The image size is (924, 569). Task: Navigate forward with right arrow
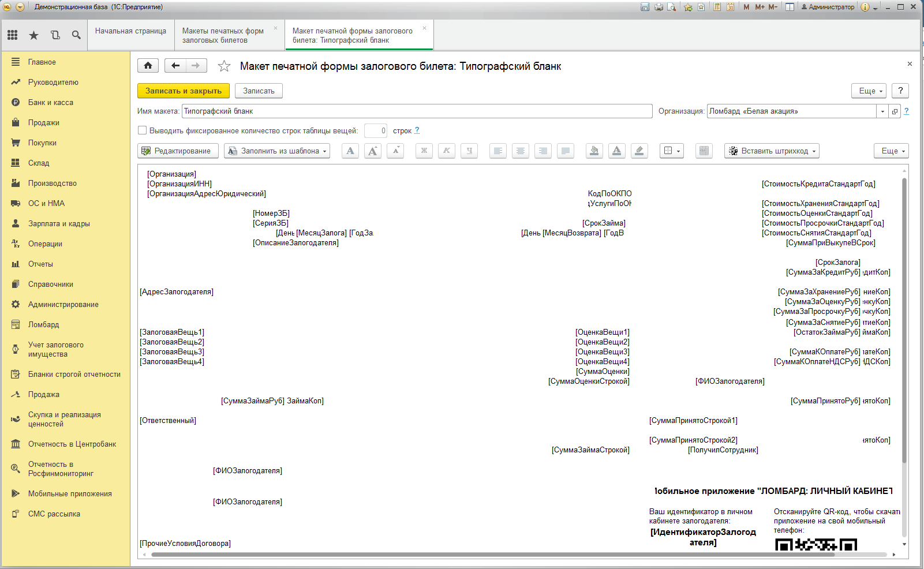coord(196,66)
